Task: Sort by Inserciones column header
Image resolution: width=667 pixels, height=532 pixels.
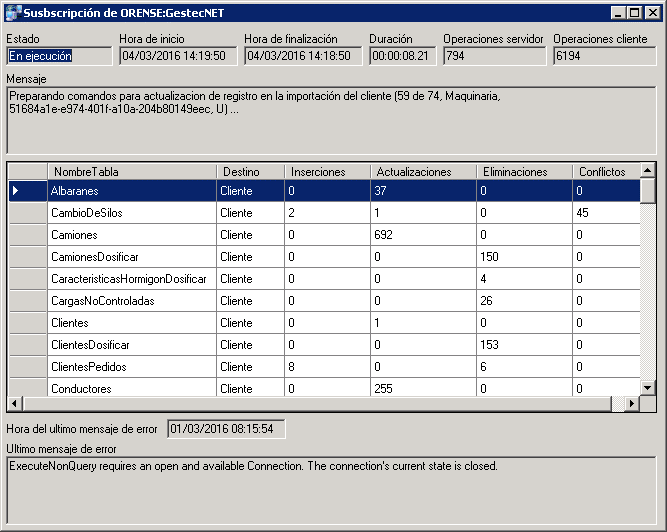Action: (328, 172)
